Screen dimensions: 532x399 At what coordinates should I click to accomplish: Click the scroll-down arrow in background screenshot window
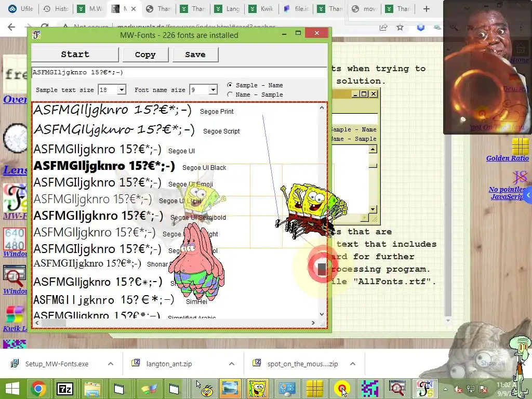[x=373, y=209]
